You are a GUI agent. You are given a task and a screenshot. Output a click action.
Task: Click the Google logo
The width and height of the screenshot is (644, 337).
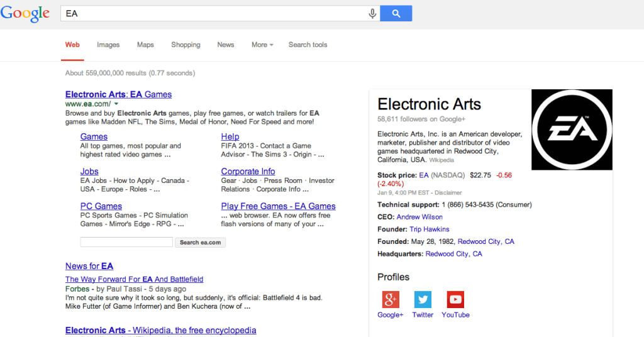point(25,14)
